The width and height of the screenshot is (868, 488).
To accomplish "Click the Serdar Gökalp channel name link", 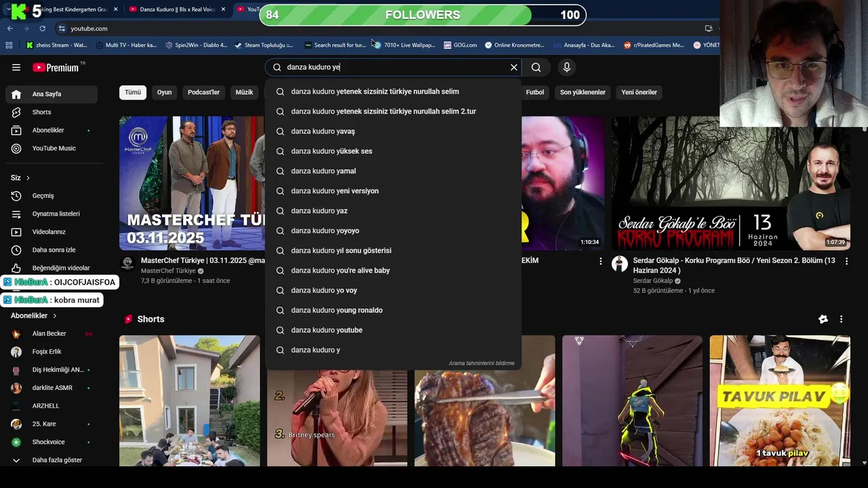I will pyautogui.click(x=653, y=281).
